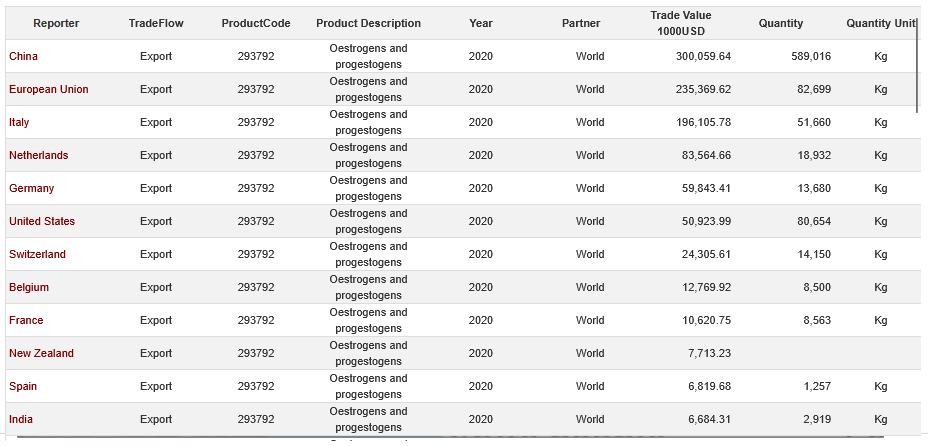Click the horizontal scrollbar below the table

pyautogui.click(x=450, y=438)
